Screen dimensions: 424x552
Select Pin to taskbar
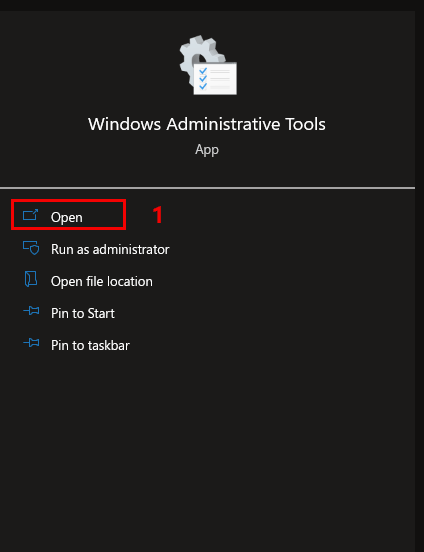click(x=90, y=345)
